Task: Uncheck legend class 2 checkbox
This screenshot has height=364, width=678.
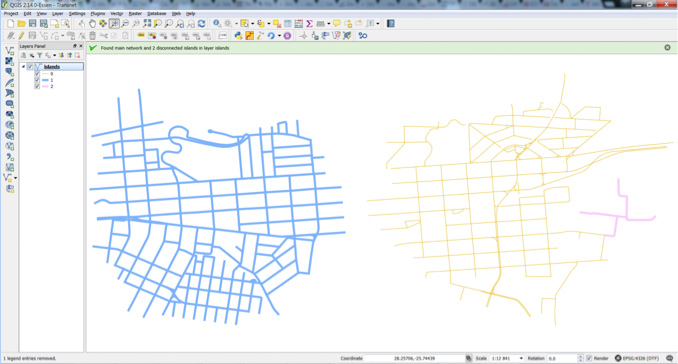Action: click(37, 86)
